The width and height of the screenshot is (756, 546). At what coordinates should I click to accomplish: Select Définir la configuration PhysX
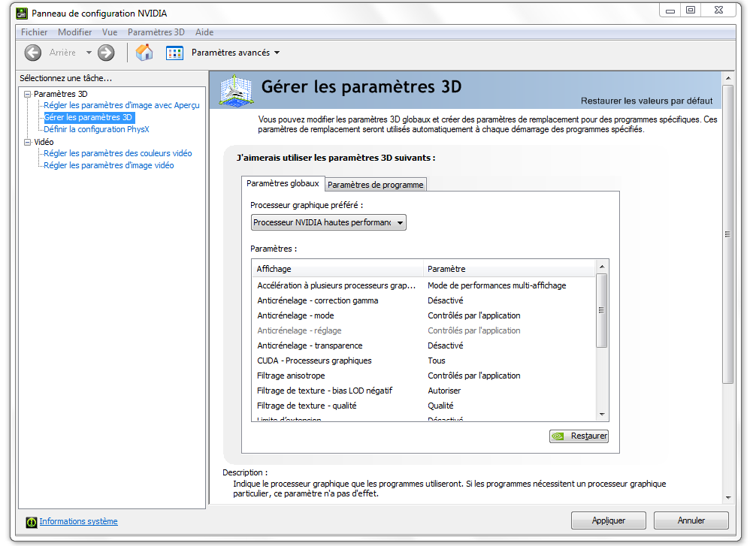(96, 129)
